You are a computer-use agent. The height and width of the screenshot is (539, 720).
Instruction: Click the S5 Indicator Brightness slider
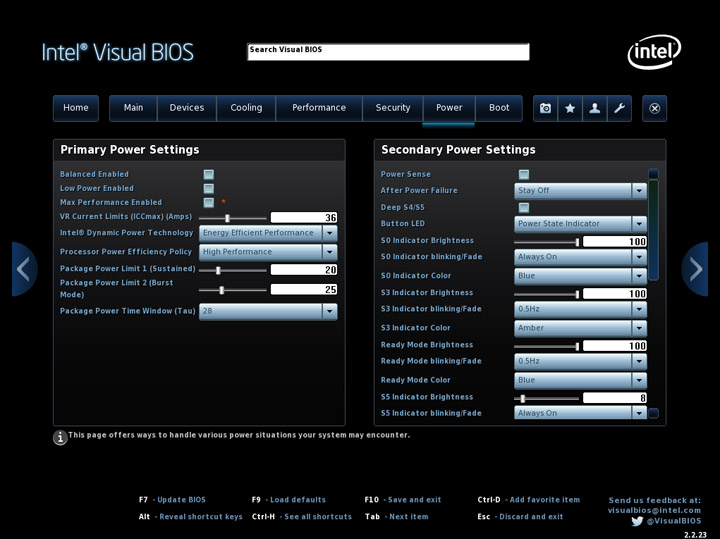pyautogui.click(x=547, y=399)
